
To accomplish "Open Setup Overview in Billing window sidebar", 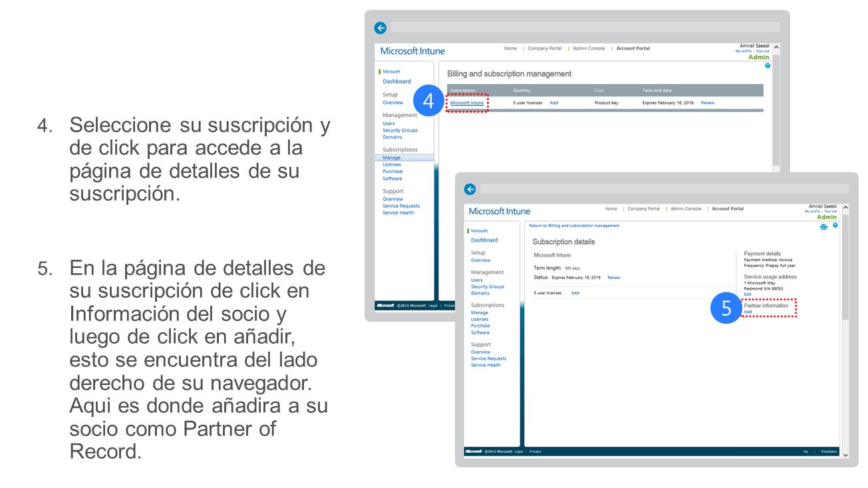I will [x=392, y=102].
